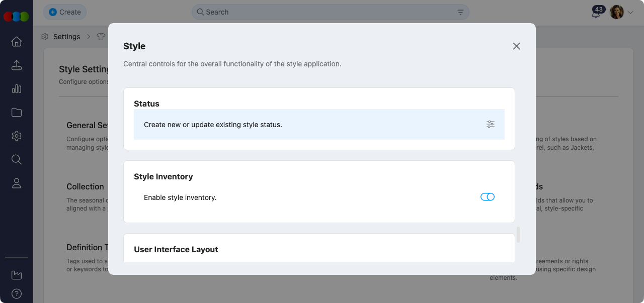Open the Upload icon in sidebar
The image size is (644, 303).
(17, 65)
